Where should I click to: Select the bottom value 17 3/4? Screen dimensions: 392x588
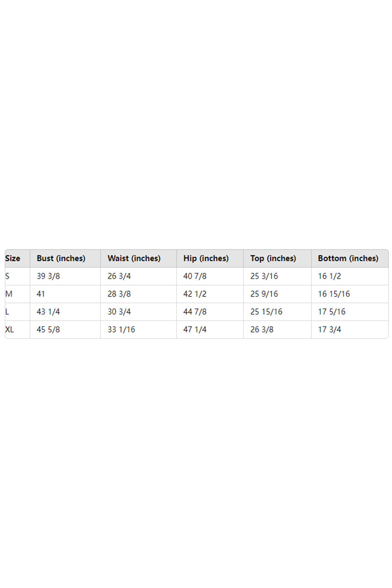(x=329, y=329)
